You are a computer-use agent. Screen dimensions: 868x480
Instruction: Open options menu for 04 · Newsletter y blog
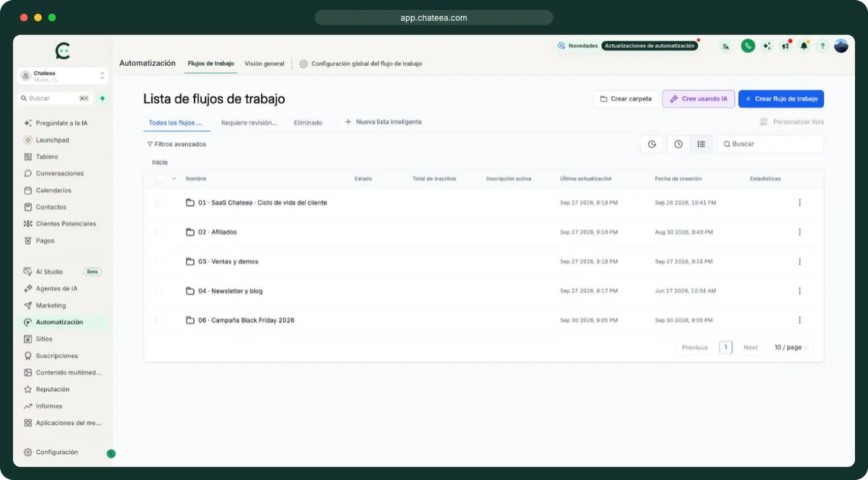[799, 291]
